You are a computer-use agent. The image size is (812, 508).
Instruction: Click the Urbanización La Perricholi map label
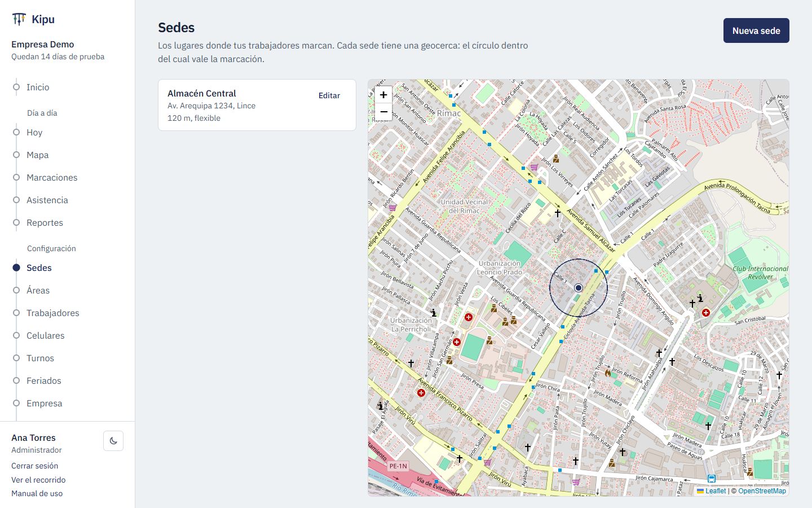click(411, 325)
